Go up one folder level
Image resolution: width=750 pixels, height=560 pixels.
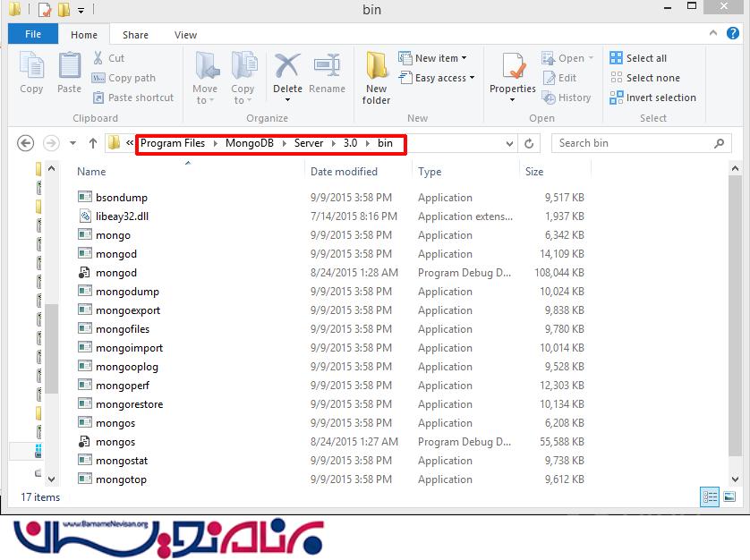93,143
